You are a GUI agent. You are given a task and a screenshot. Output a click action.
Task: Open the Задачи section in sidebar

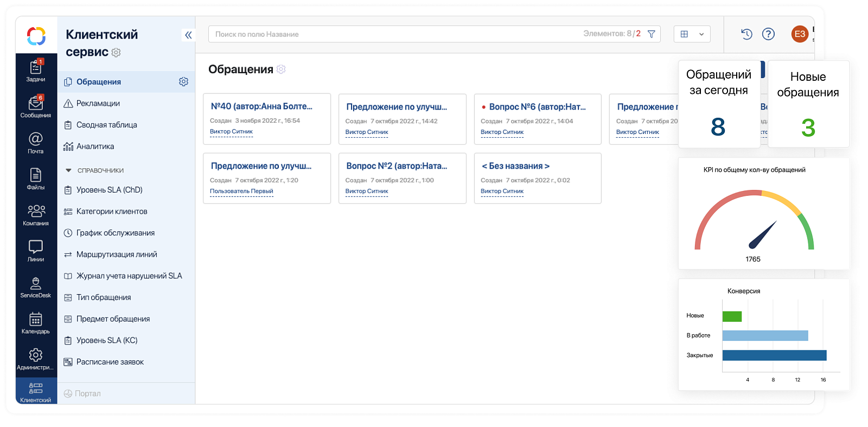pos(36,71)
